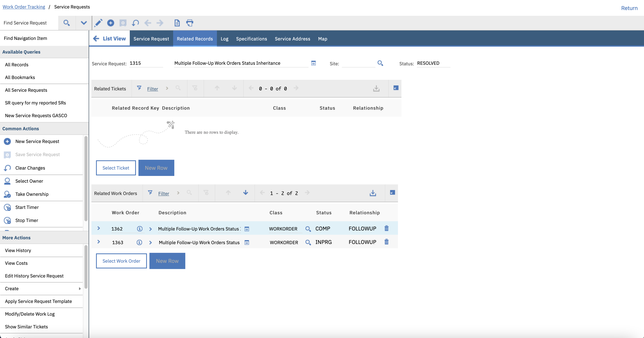This screenshot has height=338, width=644.
Task: Expand row details for work order 1362
Action: pyautogui.click(x=99, y=228)
